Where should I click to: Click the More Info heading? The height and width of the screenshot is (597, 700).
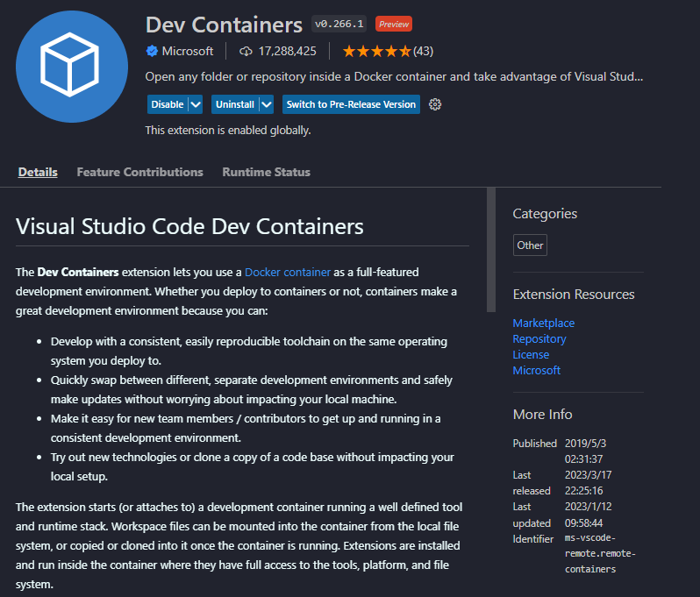tap(542, 415)
